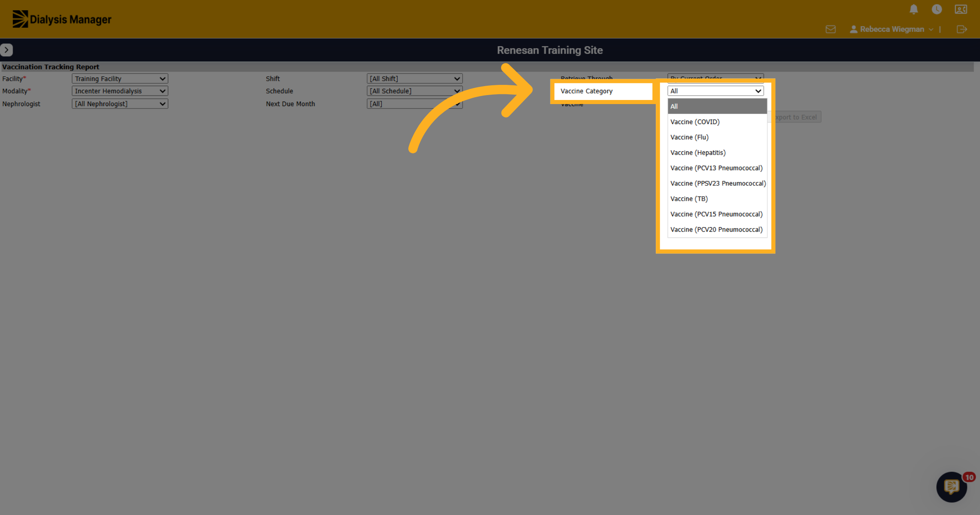Viewport: 980px width, 515px height.
Task: Choose Vaccine (PPSV23 Pneumococcal)
Action: point(717,184)
